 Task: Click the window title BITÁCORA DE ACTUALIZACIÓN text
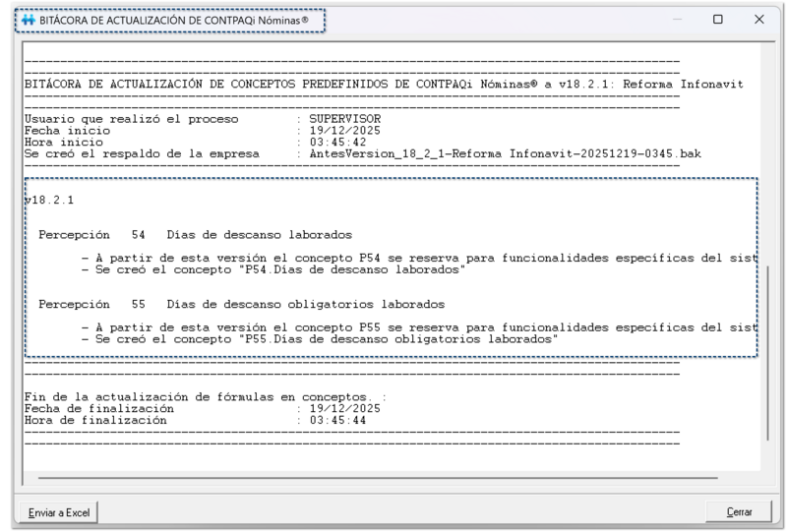(x=174, y=20)
